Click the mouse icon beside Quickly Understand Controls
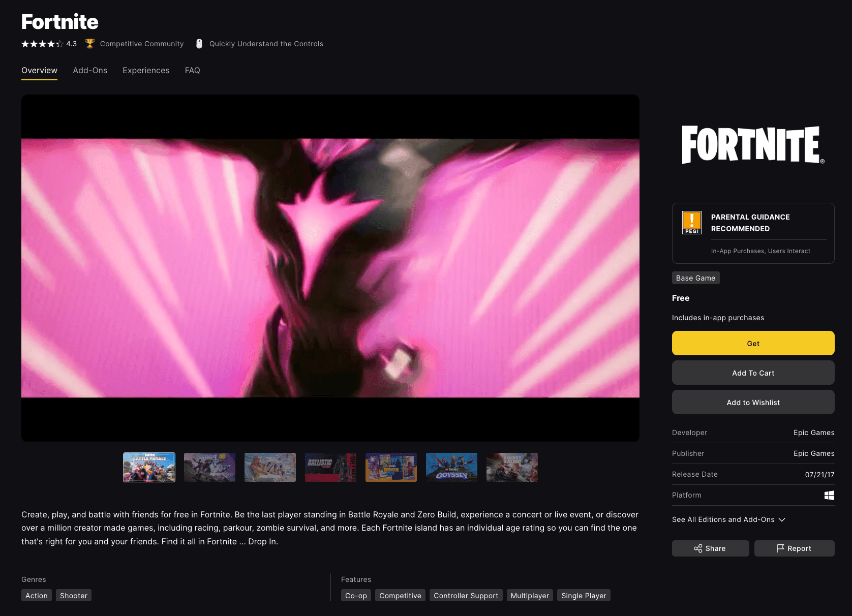The width and height of the screenshot is (852, 616). (199, 44)
